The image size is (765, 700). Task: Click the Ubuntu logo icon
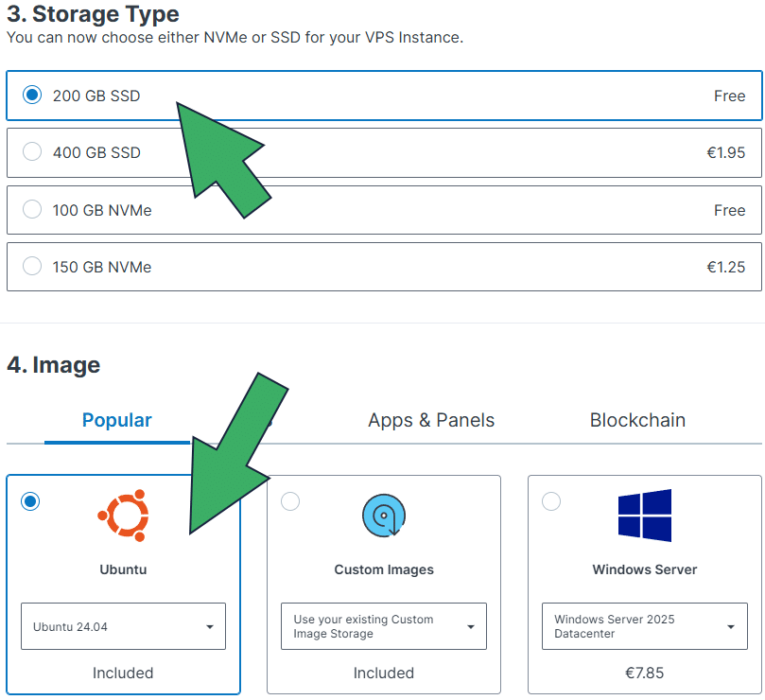point(123,516)
